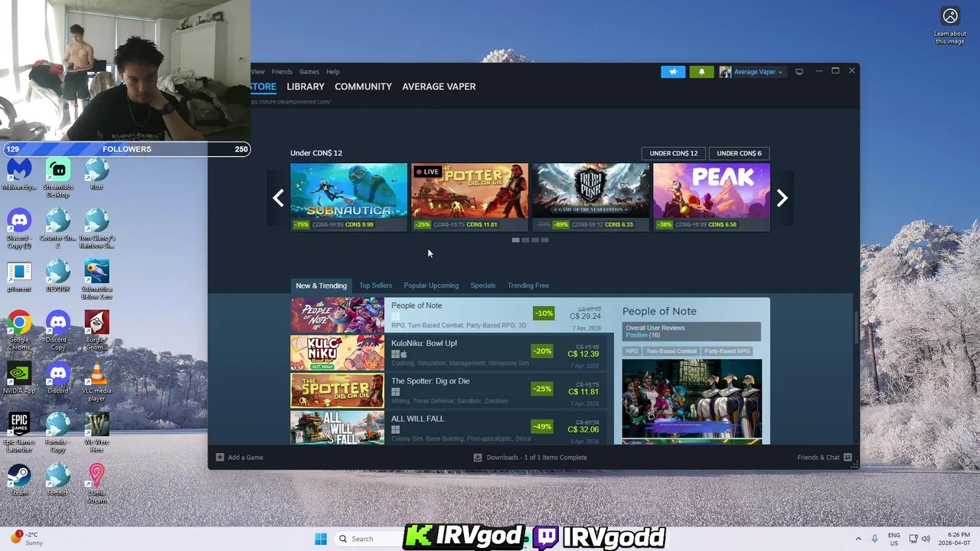Switch to LIBRARY section

[x=305, y=86]
